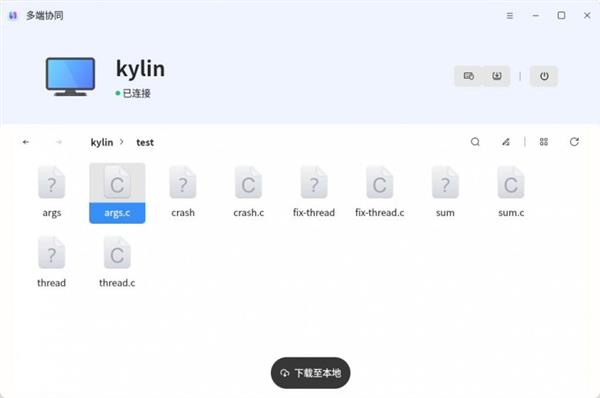
Task: Select the crash.c file
Action: point(248,192)
